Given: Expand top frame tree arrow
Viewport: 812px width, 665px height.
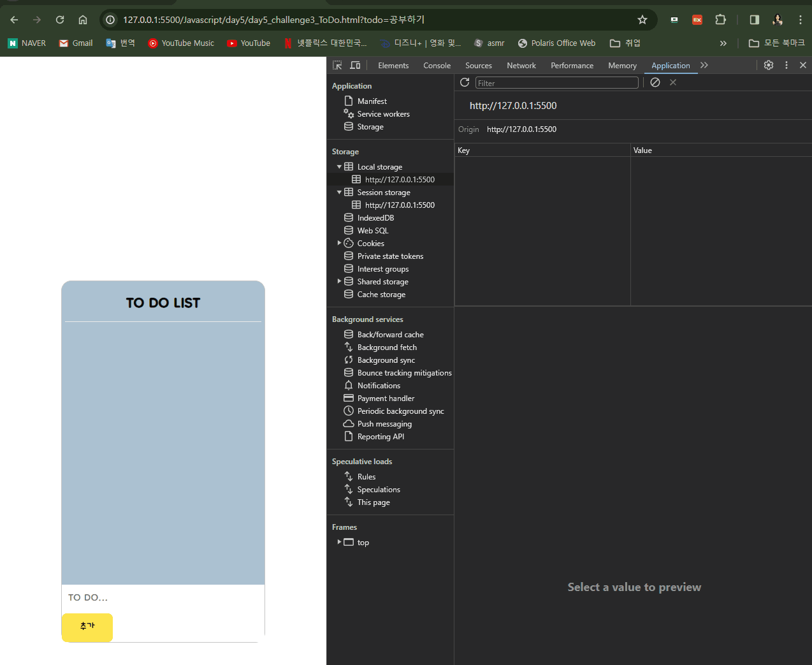Looking at the screenshot, I should pos(339,543).
